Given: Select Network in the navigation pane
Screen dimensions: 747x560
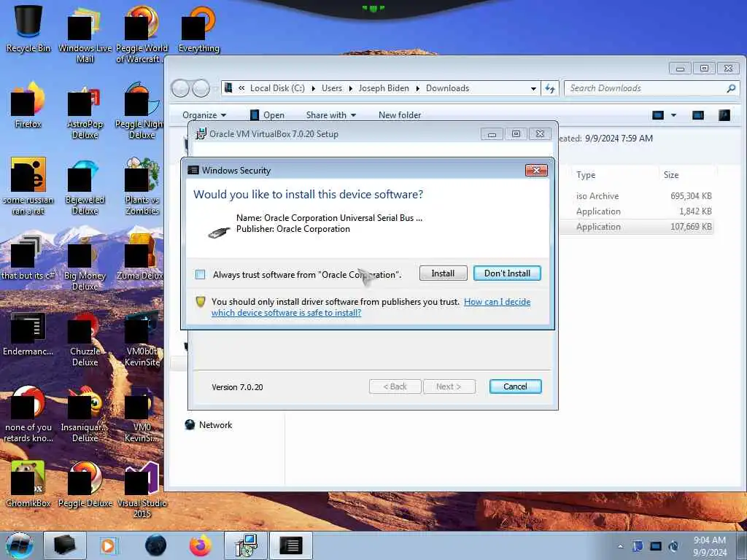Looking at the screenshot, I should 209,425.
